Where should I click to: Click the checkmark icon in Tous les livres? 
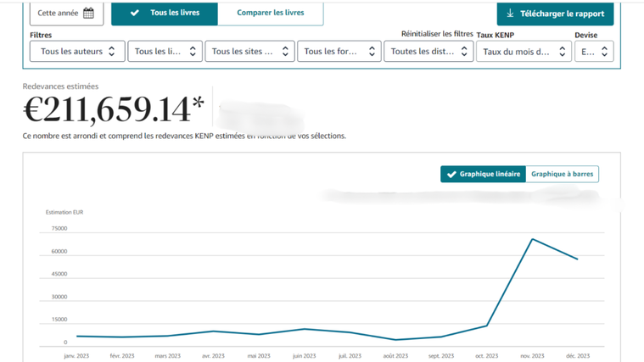135,13
